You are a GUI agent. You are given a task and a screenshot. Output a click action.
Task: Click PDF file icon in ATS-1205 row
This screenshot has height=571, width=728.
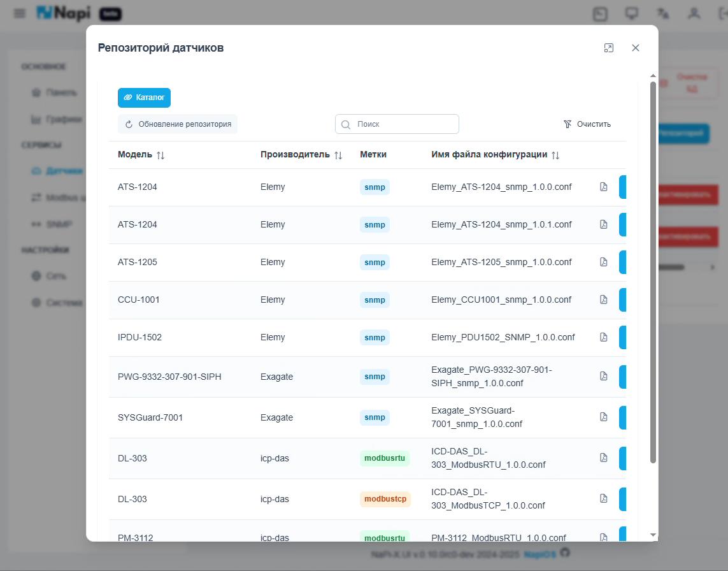pos(603,262)
